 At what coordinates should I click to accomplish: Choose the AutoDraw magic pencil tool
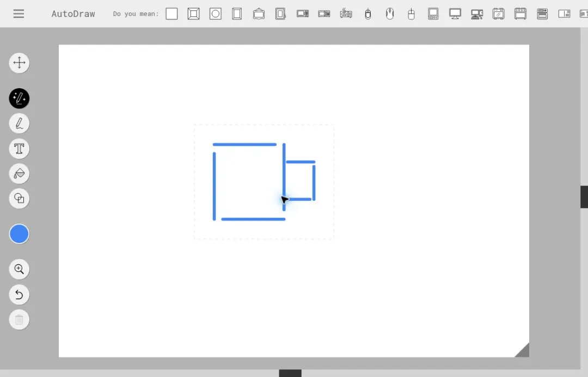(19, 98)
